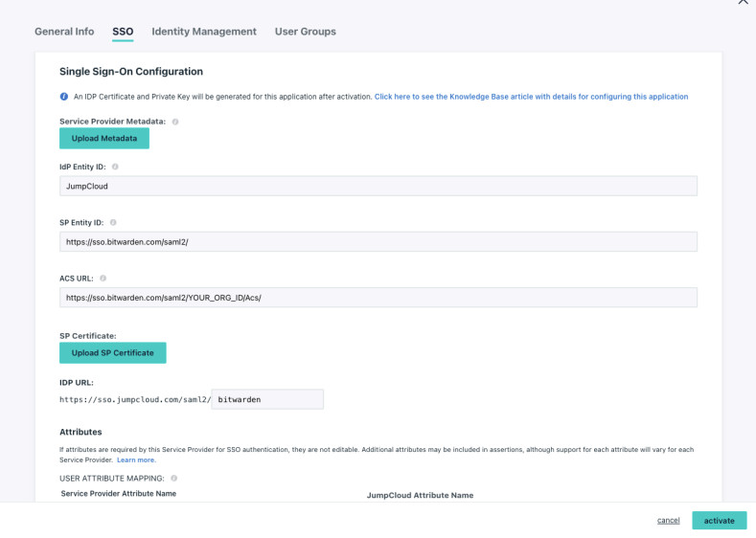Focus the IdP Entity ID field containing JumpCloud

point(378,187)
